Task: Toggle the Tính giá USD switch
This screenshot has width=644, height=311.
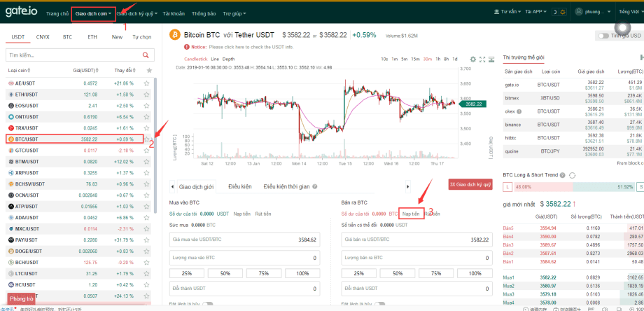Action: point(603,36)
